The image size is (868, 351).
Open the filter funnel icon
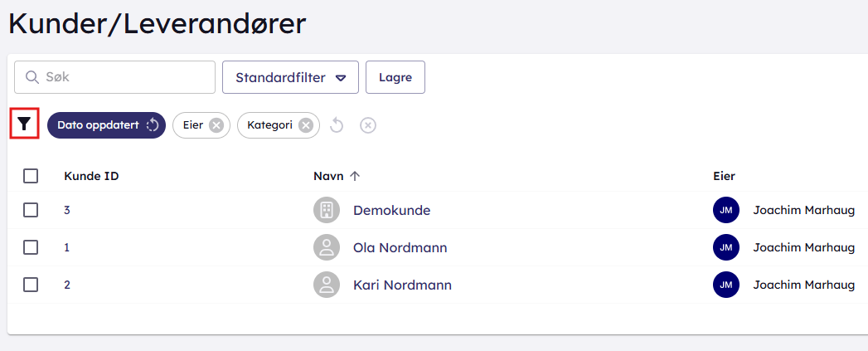pyautogui.click(x=25, y=124)
